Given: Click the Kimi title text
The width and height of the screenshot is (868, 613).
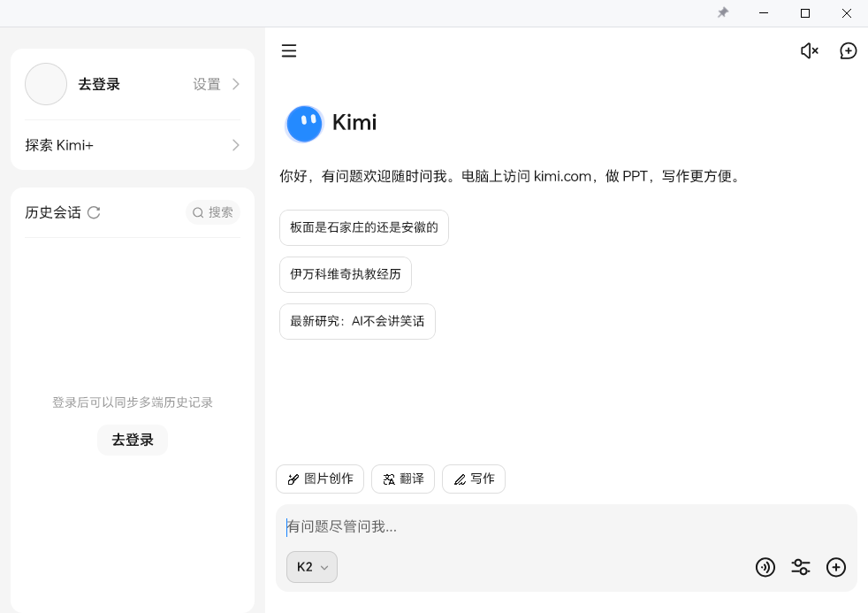Looking at the screenshot, I should pyautogui.click(x=354, y=122).
